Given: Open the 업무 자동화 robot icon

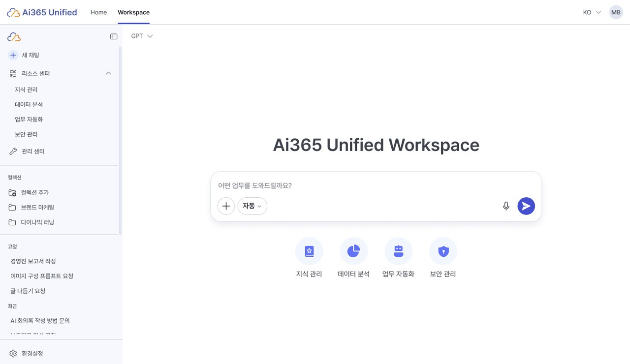Looking at the screenshot, I should click(x=399, y=251).
